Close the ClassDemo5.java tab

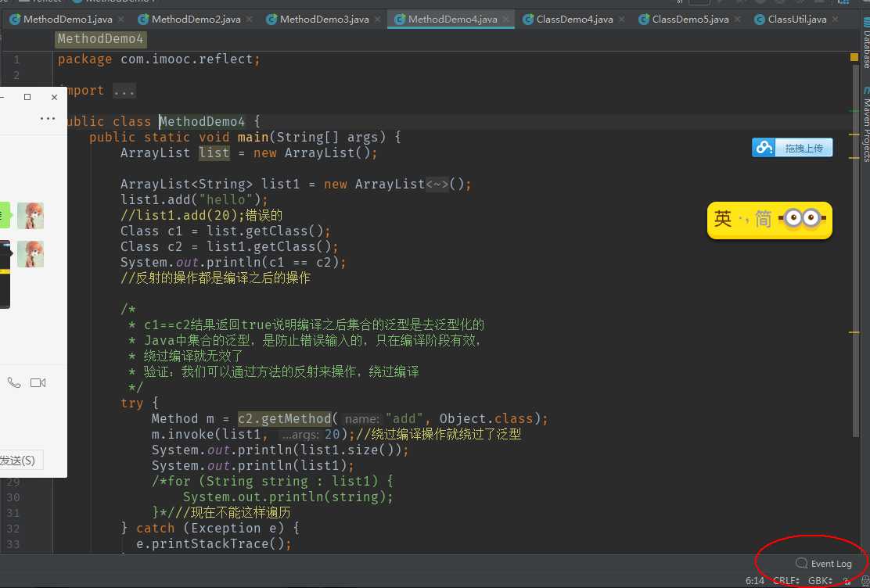(x=738, y=20)
